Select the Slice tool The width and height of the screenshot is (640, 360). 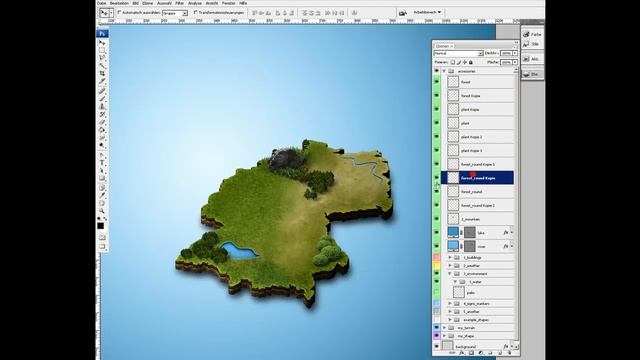(102, 81)
